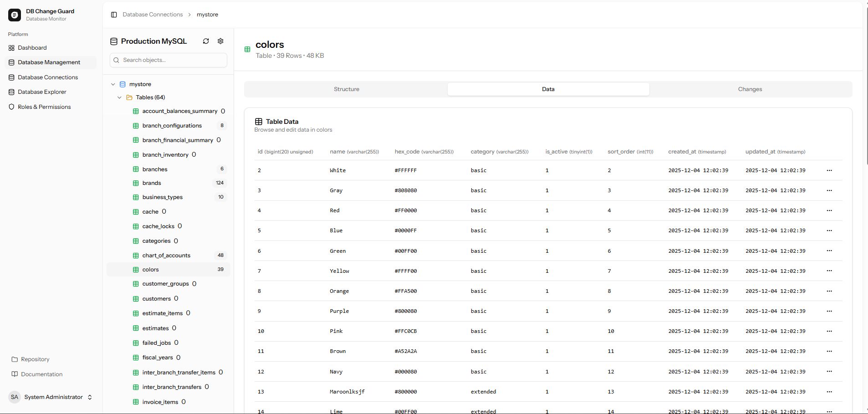
Task: Click the refresh icon beside Production MySQL
Action: [x=206, y=41]
